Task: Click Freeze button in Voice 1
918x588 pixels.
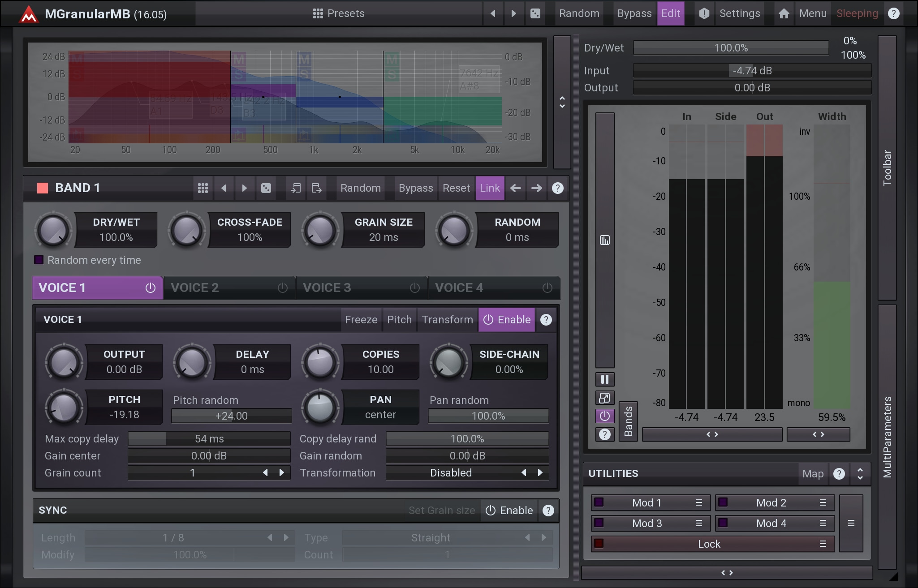Action: point(361,320)
